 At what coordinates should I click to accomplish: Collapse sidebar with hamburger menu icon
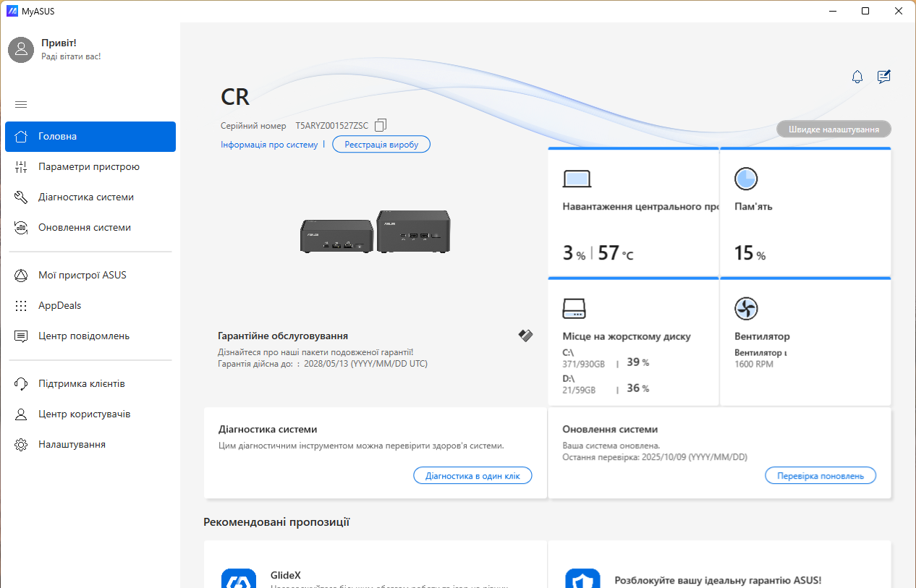(x=21, y=105)
